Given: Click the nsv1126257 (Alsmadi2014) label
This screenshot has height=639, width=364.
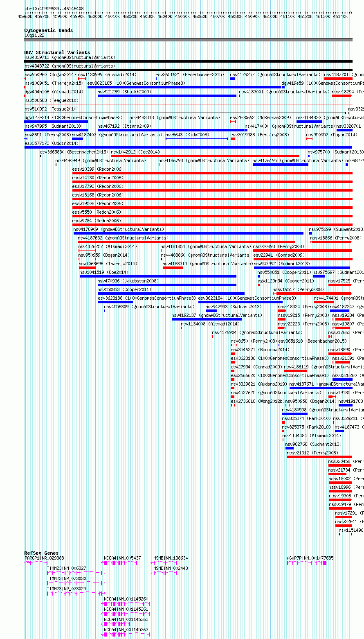Looking at the screenshot, I should (x=108, y=246).
